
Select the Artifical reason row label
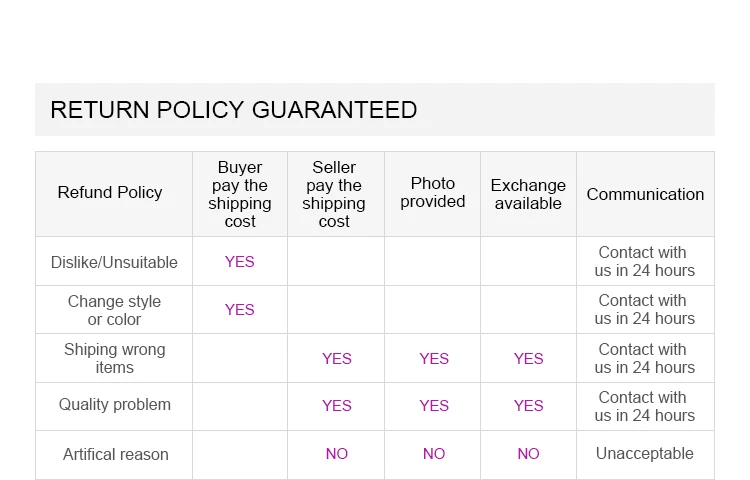coord(116,454)
